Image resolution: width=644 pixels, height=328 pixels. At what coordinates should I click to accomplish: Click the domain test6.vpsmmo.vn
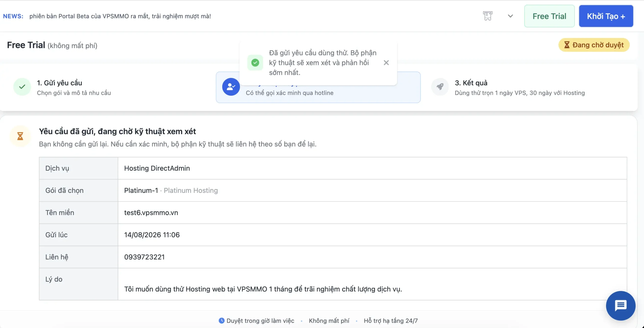[x=151, y=212]
